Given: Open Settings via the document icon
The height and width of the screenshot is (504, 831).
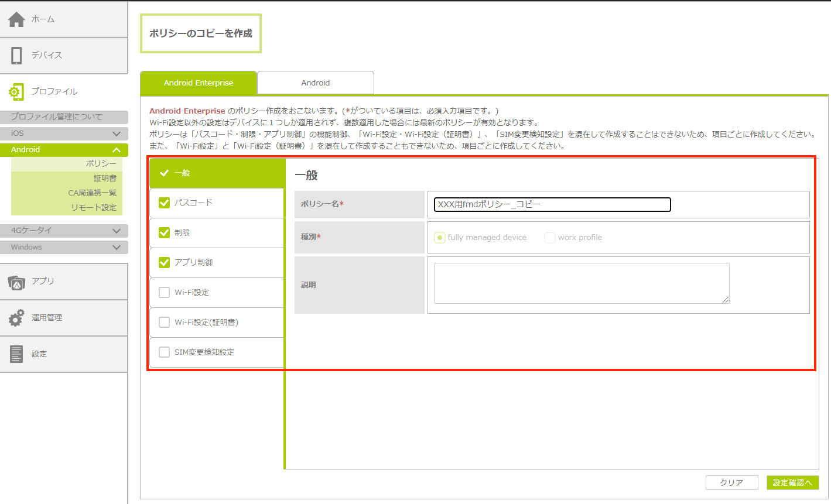Looking at the screenshot, I should 16,354.
